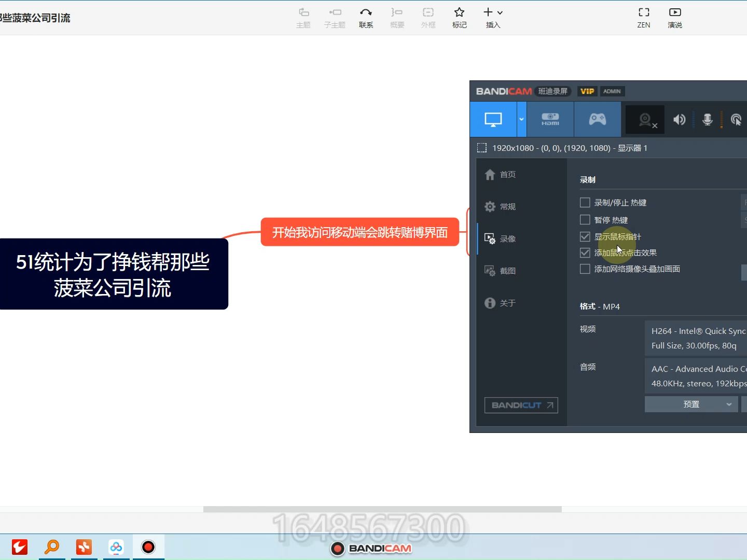The image size is (747, 560).
Task: Enable 录制/停止 热键 checkbox
Action: click(x=585, y=202)
